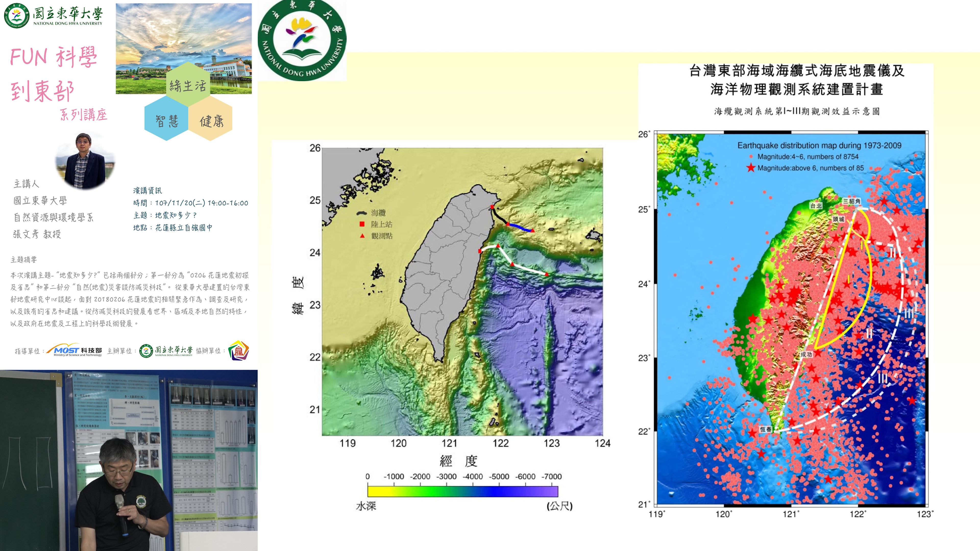980x551 pixels.
Task: Select the green 綠生活 hexagon
Action: point(188,85)
